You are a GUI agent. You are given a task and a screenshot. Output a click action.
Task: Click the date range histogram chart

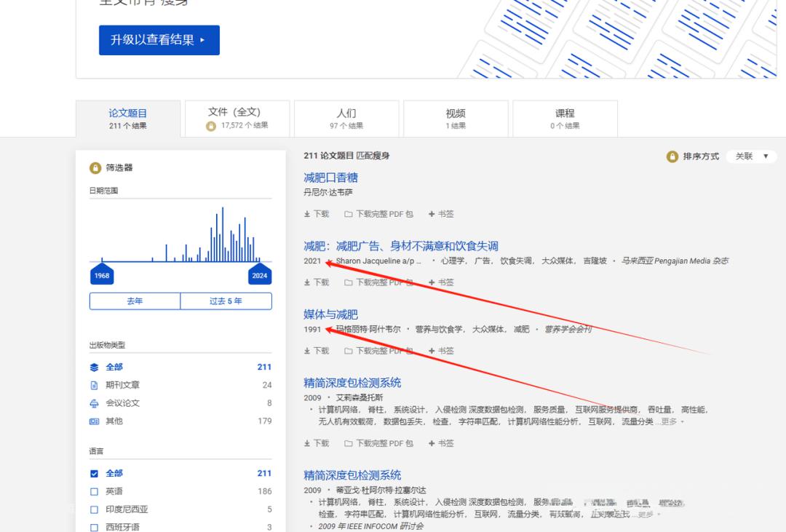(180, 234)
